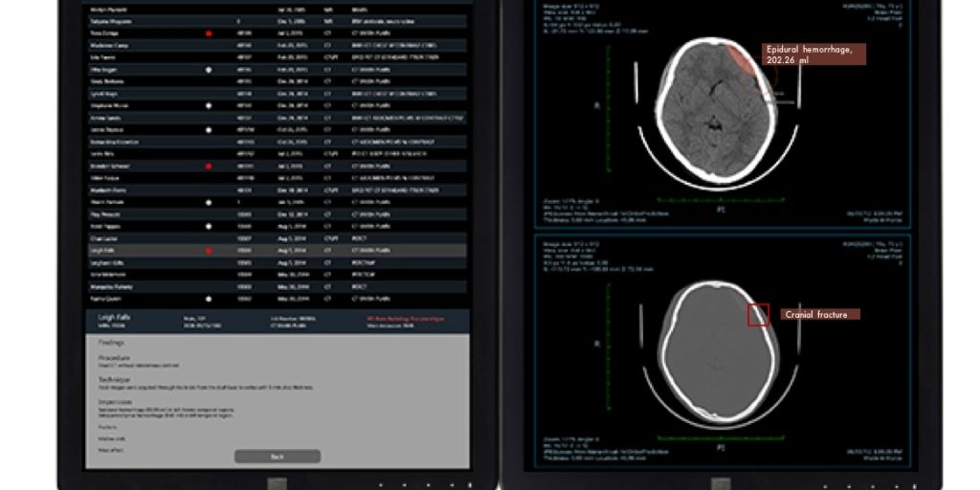Click the red hemorrhage overlay on the top scan
The width and height of the screenshot is (980, 490).
coord(745,61)
